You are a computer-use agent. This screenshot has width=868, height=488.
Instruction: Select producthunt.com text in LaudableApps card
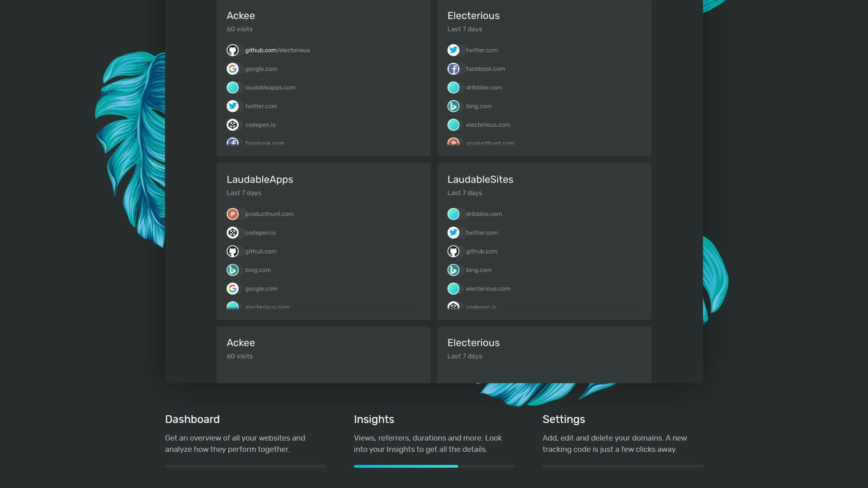click(x=269, y=214)
